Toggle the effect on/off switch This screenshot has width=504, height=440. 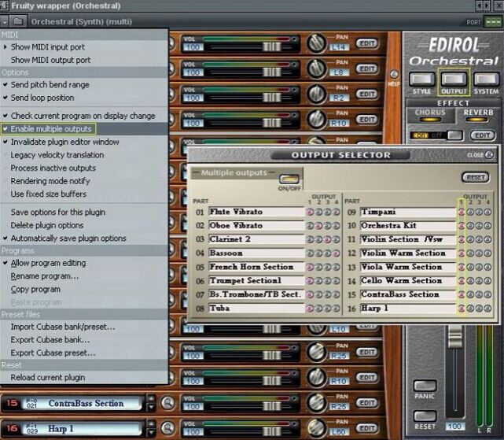436,135
